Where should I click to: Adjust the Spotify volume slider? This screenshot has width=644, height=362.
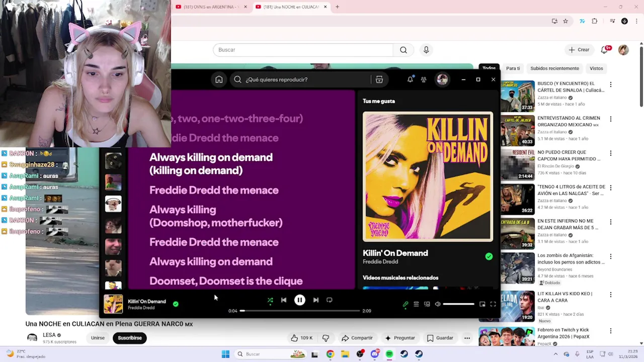pos(458,304)
